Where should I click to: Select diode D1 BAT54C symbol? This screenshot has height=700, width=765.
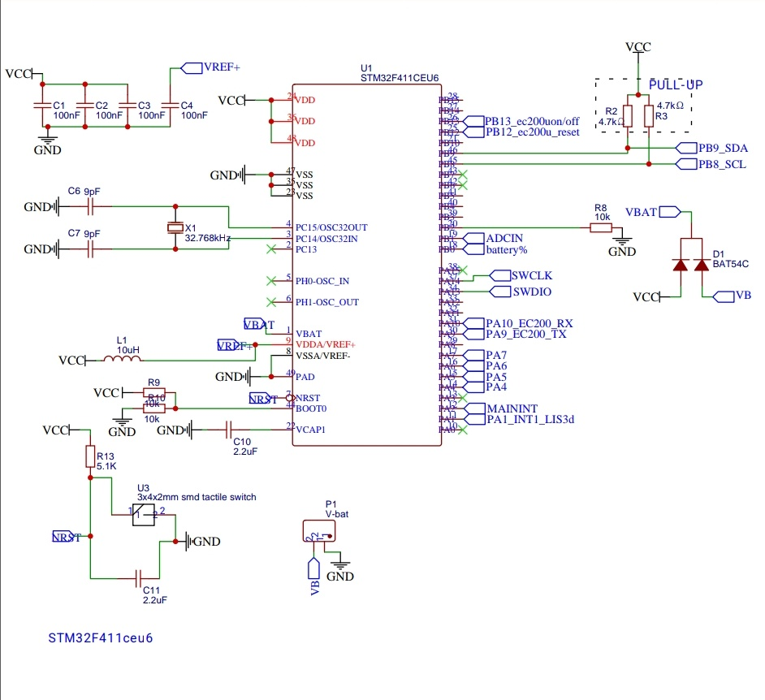(x=691, y=265)
